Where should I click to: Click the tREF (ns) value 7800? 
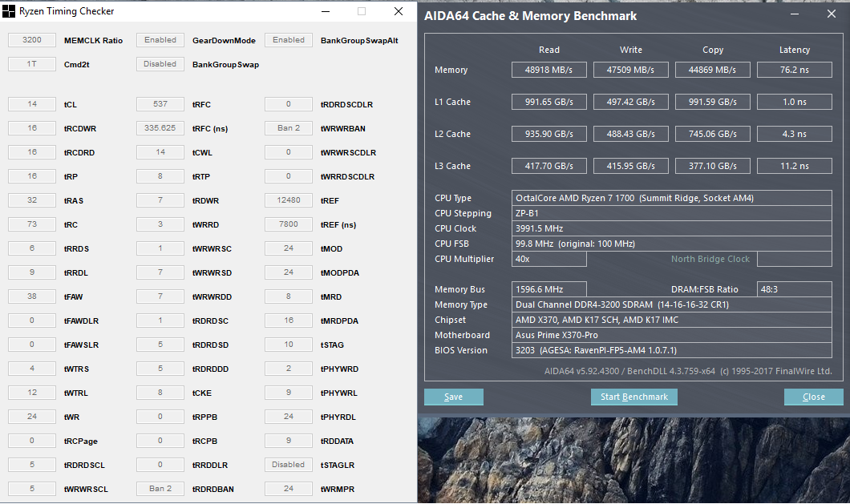(289, 224)
